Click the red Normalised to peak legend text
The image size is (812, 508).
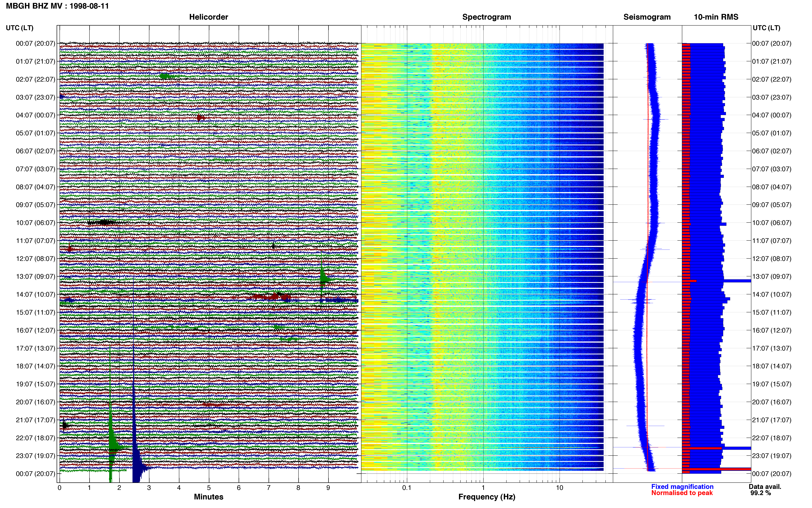pos(682,493)
